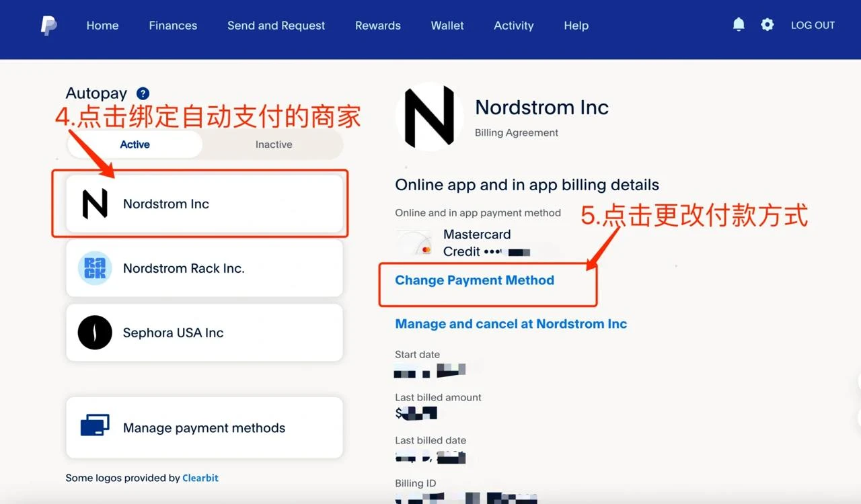
Task: Click the Nordstrom Rack logo icon
Action: click(x=95, y=268)
